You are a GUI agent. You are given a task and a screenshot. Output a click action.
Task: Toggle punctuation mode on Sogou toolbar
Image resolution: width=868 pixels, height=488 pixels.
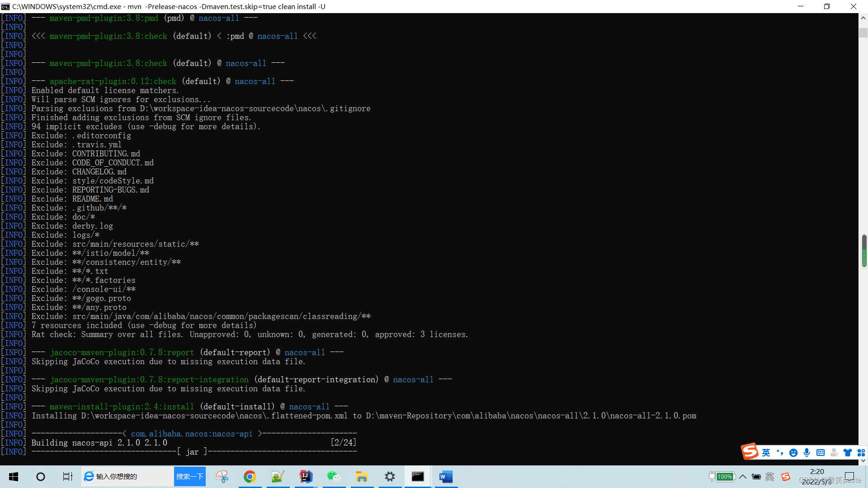tap(779, 453)
